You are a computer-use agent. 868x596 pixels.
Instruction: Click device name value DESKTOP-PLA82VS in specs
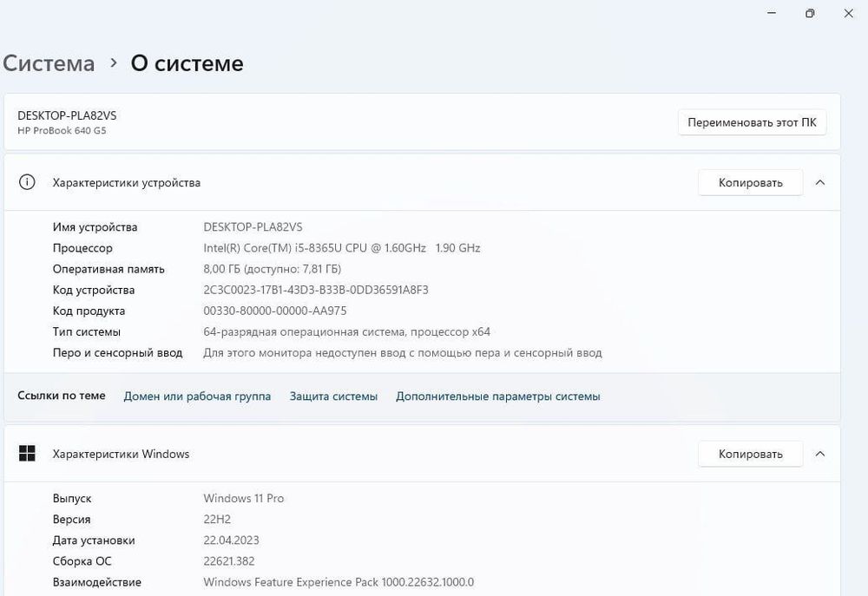click(x=253, y=227)
